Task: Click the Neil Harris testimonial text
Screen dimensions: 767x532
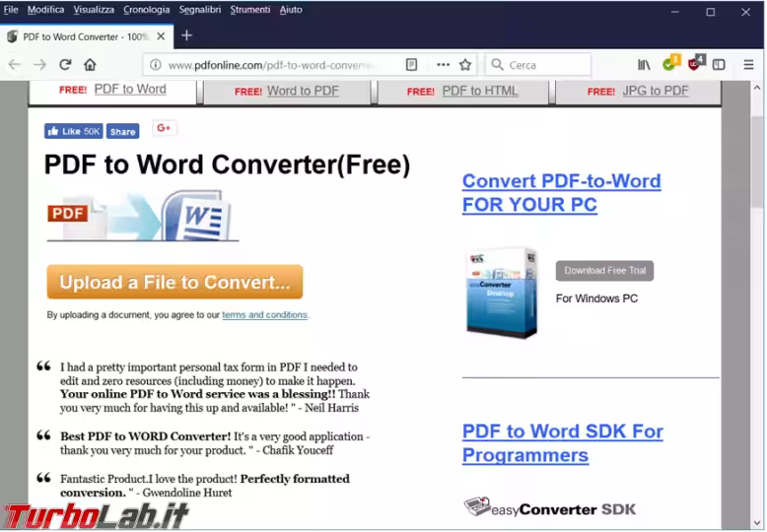Action: (215, 387)
